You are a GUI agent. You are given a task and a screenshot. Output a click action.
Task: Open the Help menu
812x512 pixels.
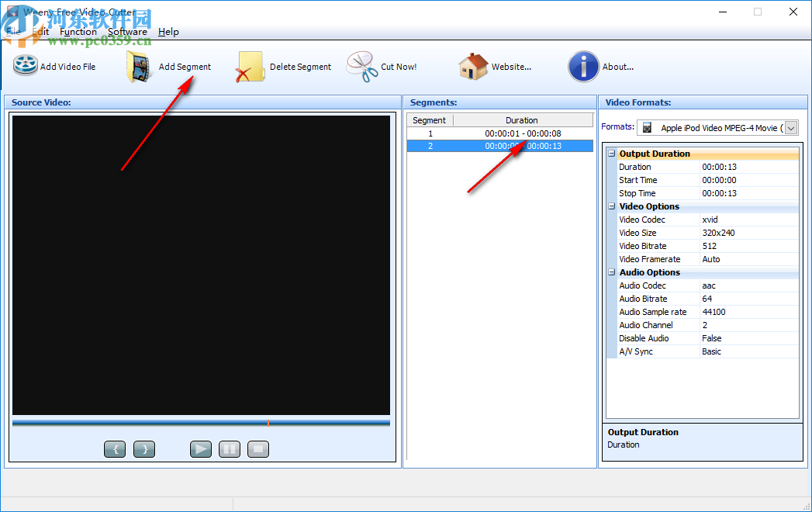(168, 32)
